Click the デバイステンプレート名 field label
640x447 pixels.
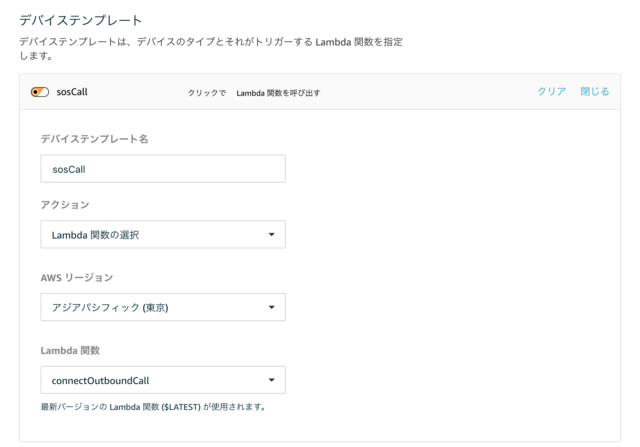[94, 139]
